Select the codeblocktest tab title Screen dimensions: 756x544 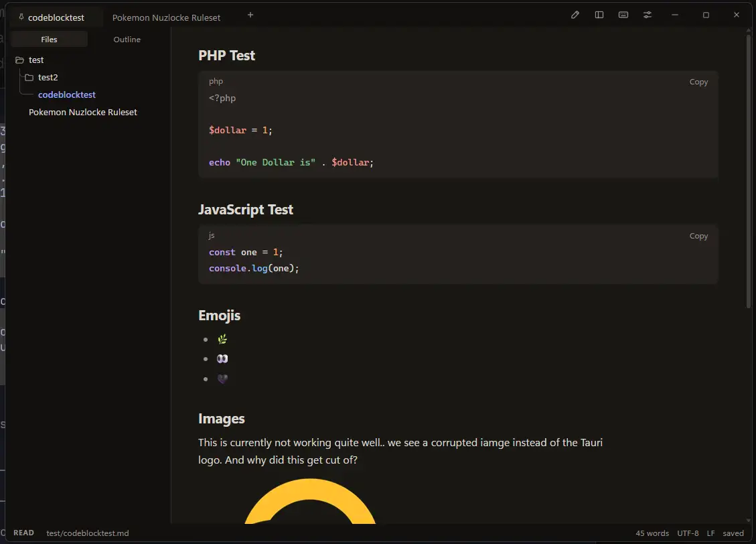point(56,17)
